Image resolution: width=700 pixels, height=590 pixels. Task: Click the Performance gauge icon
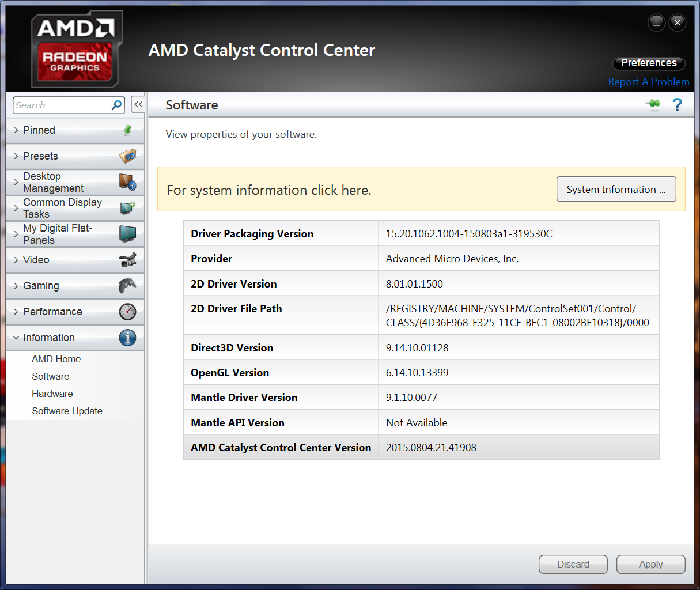pyautogui.click(x=127, y=312)
